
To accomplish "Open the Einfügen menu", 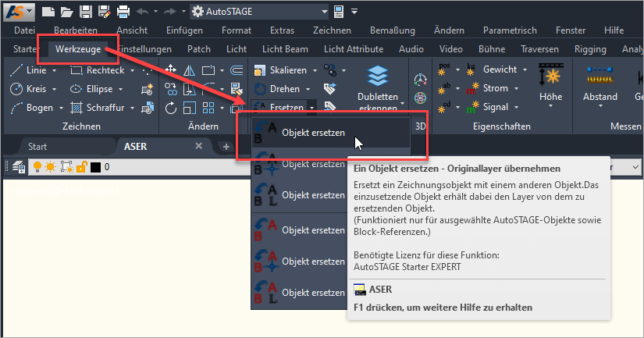I will [x=184, y=30].
